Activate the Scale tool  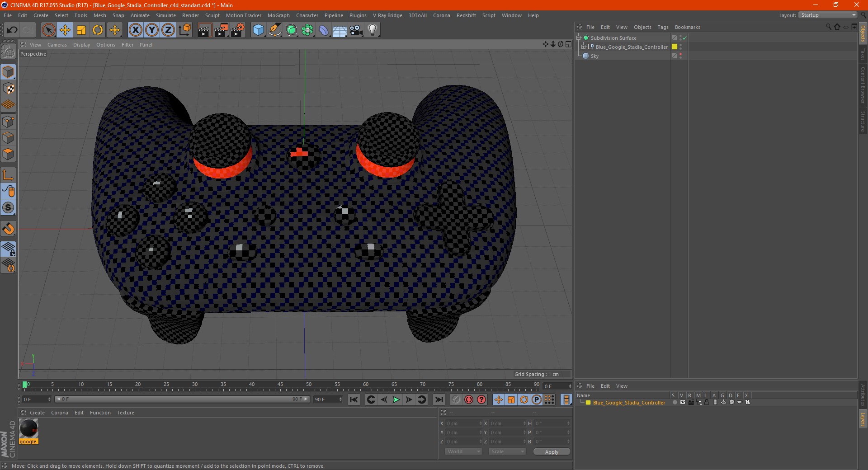point(81,30)
